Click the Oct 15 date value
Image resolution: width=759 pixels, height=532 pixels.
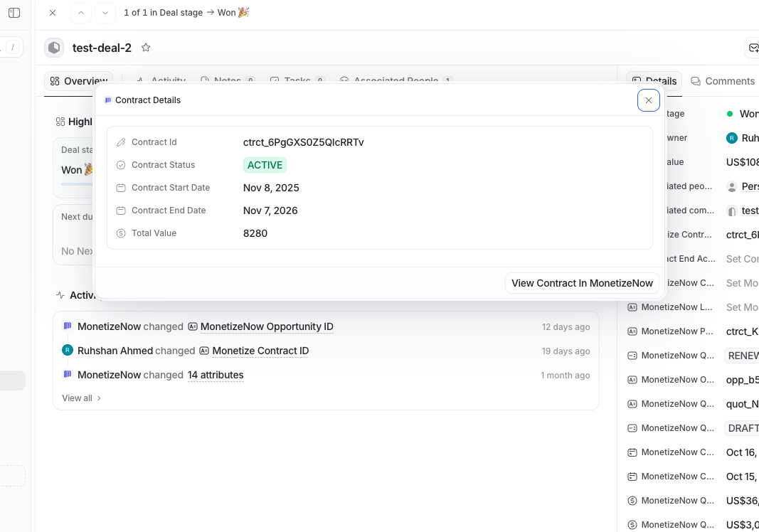743,477
